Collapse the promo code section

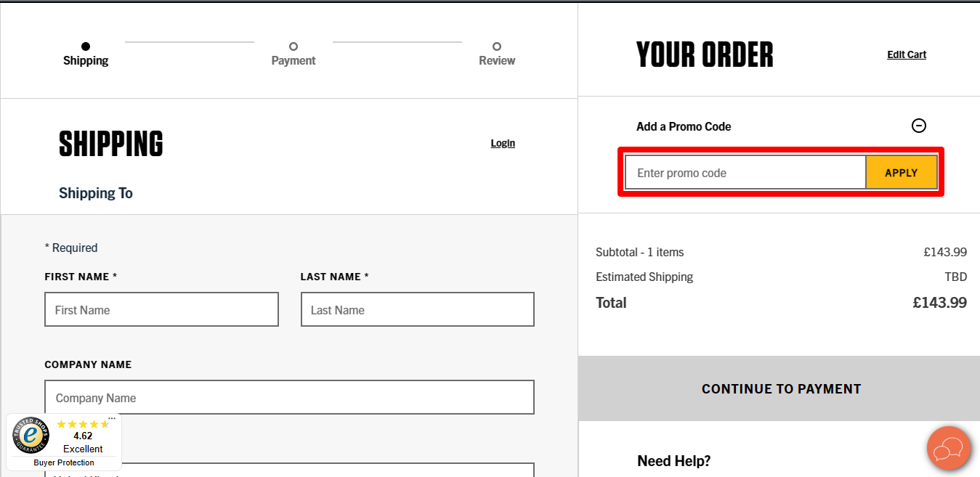(918, 126)
